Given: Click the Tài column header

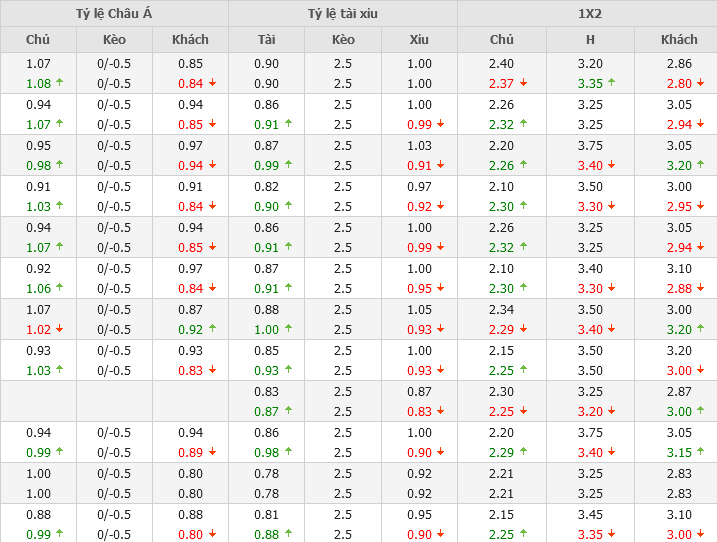Looking at the screenshot, I should (266, 40).
